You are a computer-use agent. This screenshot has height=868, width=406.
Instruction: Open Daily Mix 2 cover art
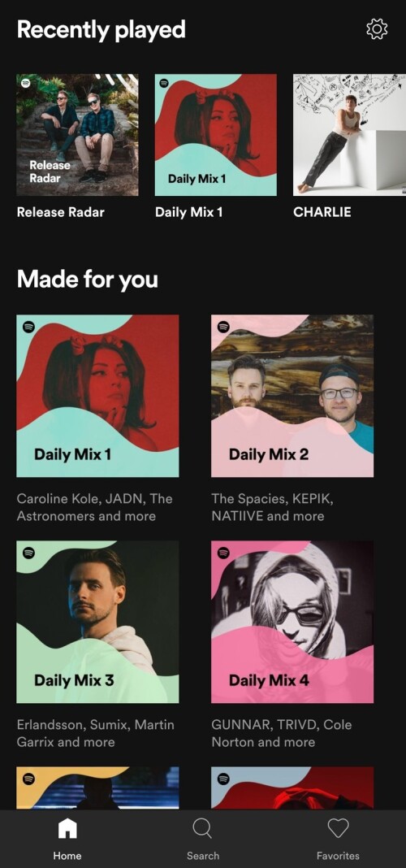click(292, 396)
